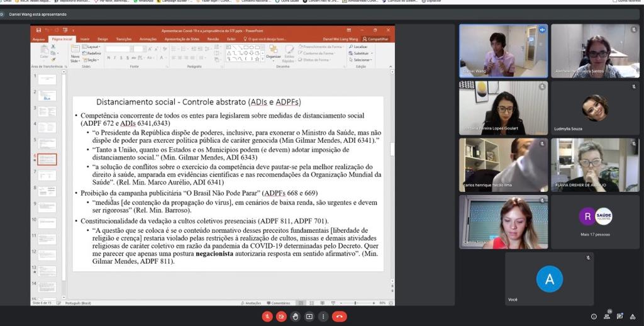Screen dimensions: 644x326
Task: Click the Organizar icon in the ribbon
Action: click(274, 52)
